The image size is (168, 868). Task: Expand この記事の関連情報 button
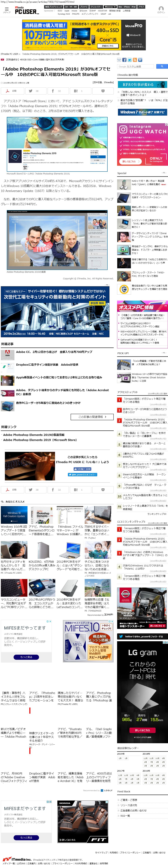(x=92, y=417)
